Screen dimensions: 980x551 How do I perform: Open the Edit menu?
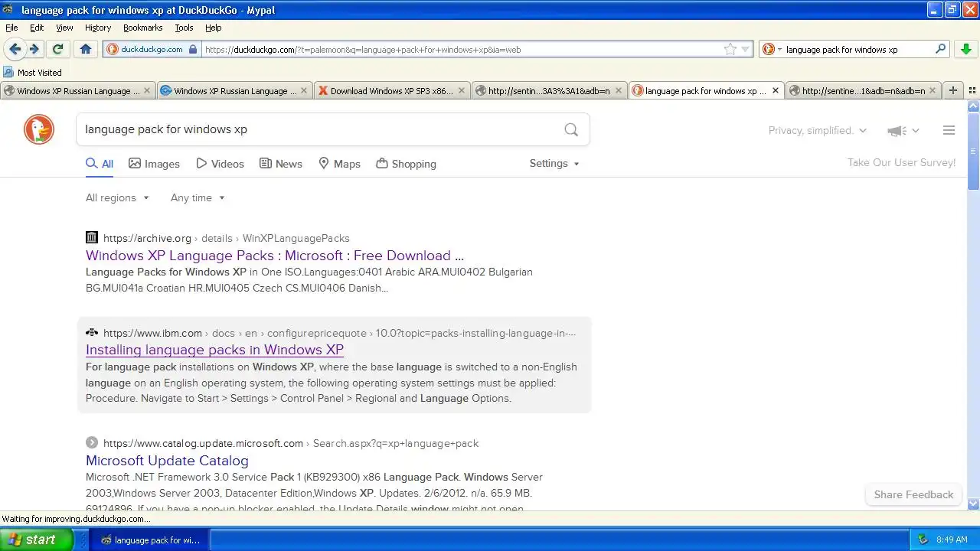tap(37, 28)
